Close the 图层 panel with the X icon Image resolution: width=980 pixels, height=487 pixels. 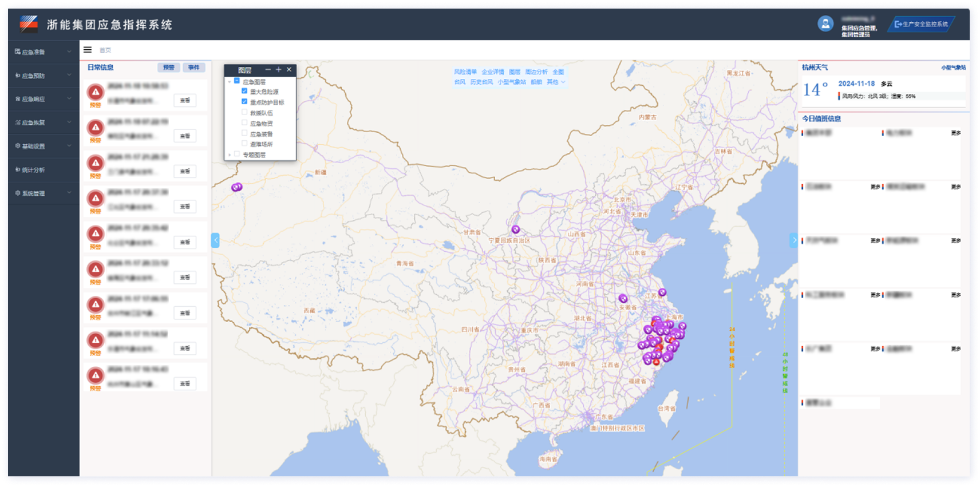tap(289, 70)
